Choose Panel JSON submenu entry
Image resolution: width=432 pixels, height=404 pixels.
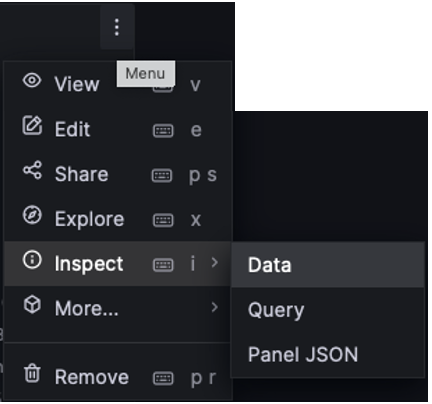pos(328,354)
